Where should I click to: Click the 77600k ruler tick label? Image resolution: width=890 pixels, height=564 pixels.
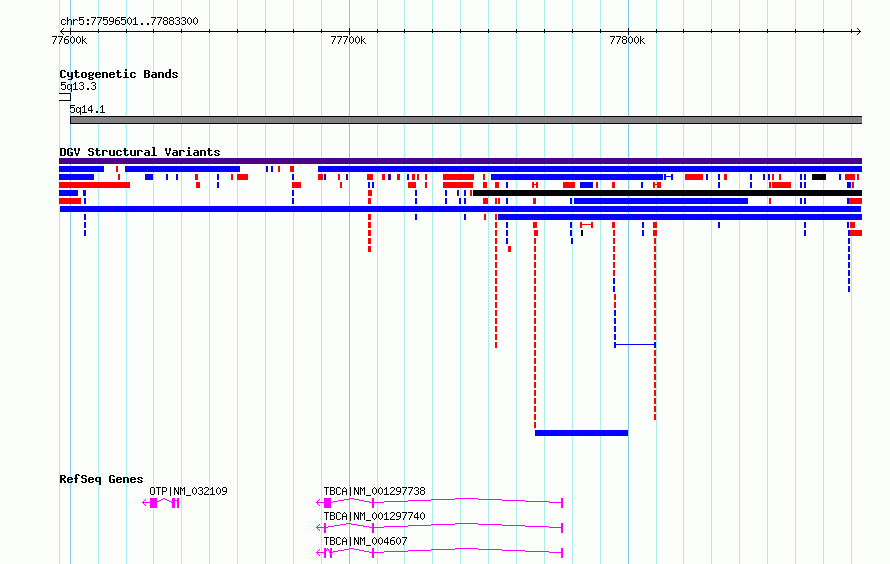point(69,40)
